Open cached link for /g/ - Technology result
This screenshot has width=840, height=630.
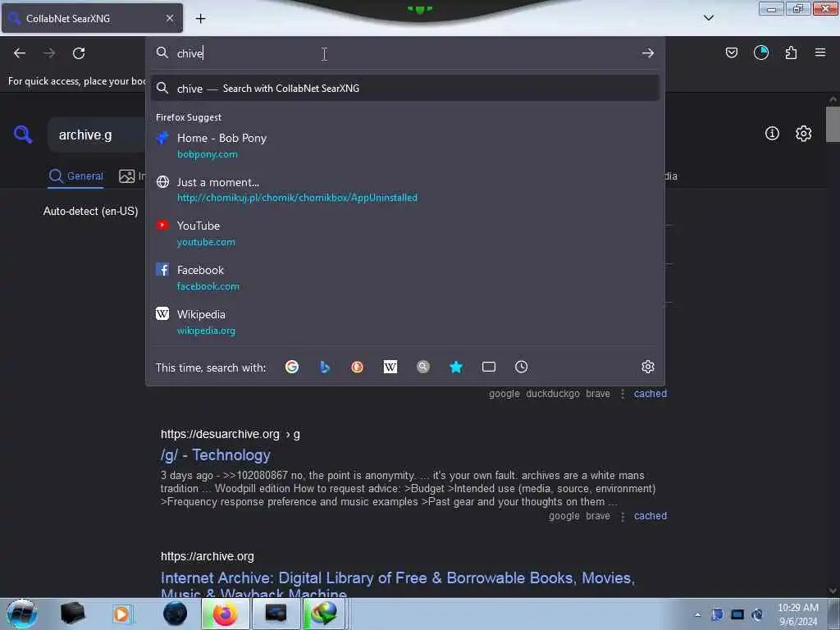tap(651, 516)
